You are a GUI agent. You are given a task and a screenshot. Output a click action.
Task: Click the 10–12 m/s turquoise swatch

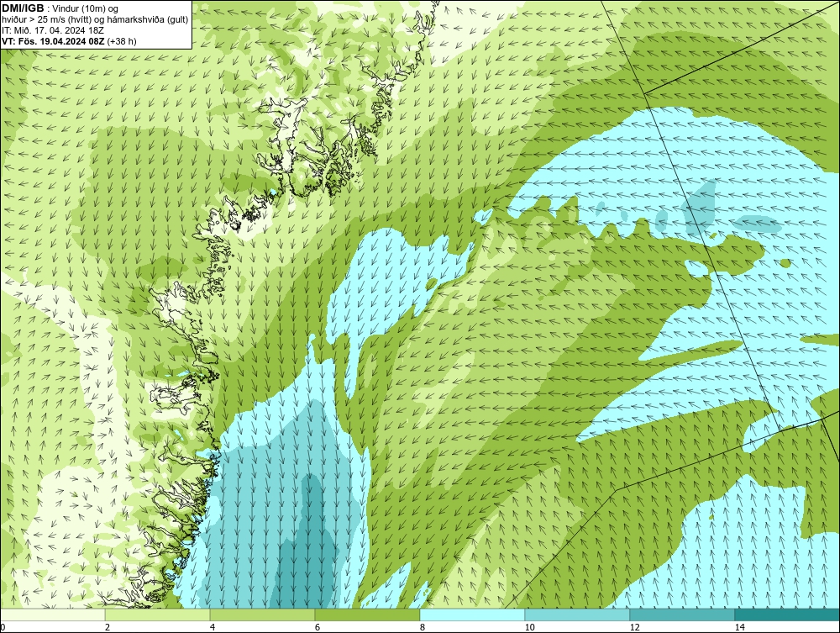pyautogui.click(x=578, y=615)
